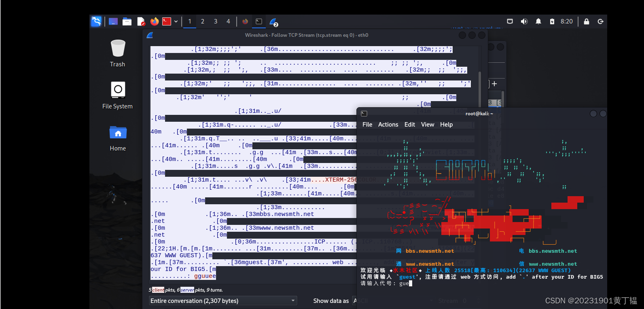Focus the running Firefox window in the taskbar
This screenshot has width=644, height=309.
[x=245, y=21]
